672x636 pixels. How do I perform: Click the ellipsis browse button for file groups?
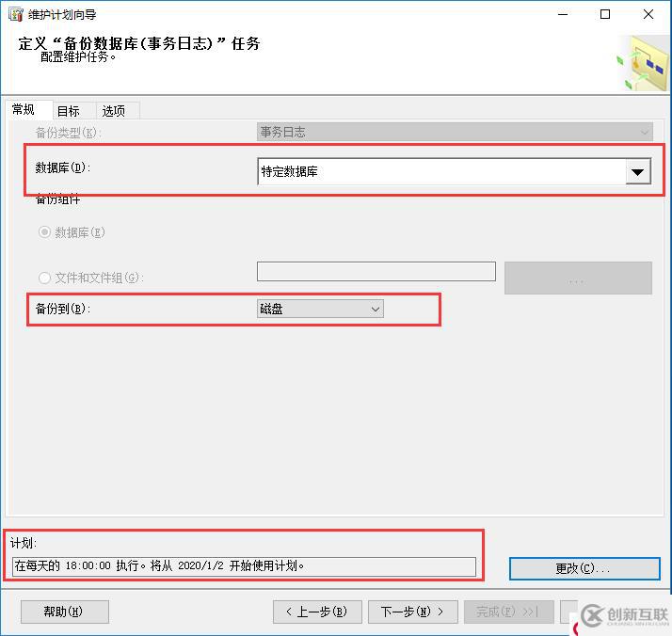point(578,278)
